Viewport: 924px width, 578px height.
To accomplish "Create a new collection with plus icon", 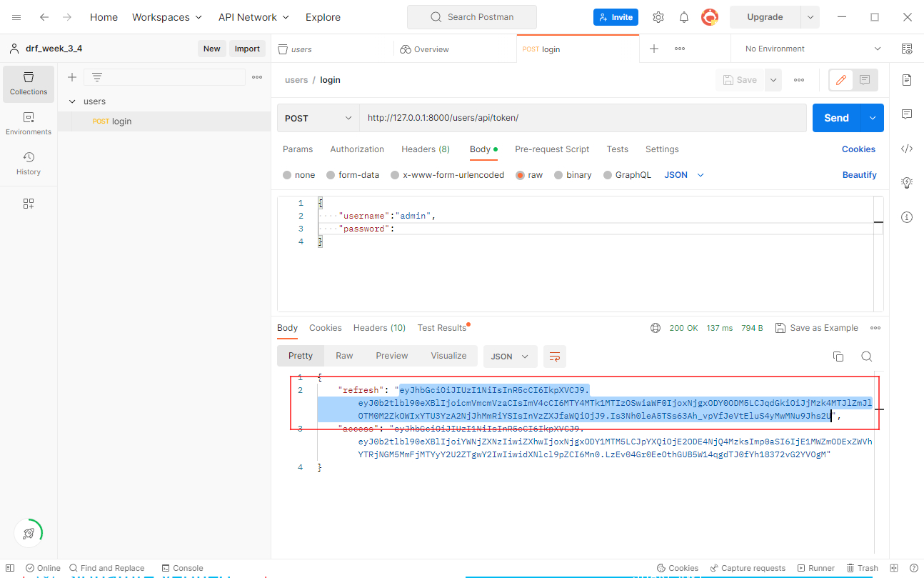I will (x=72, y=77).
